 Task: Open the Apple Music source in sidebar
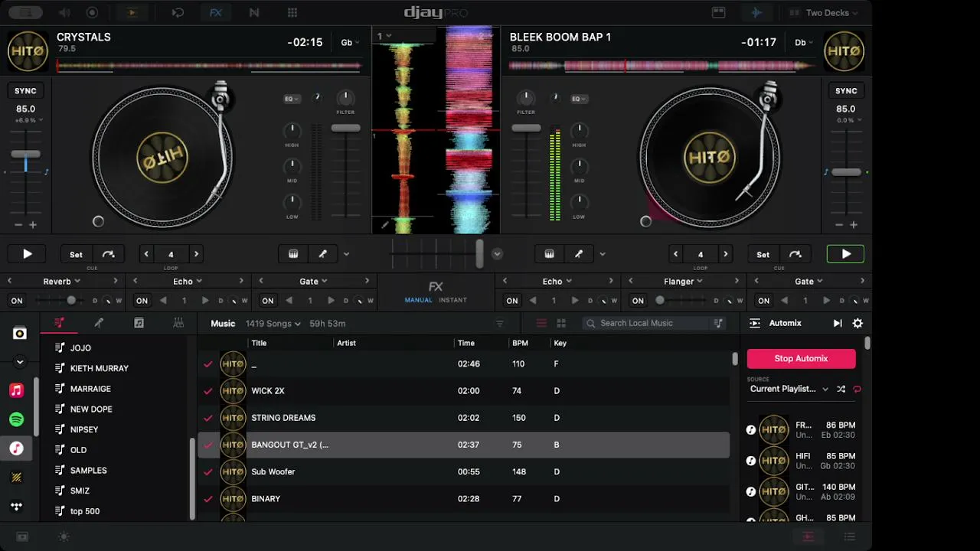click(x=16, y=391)
